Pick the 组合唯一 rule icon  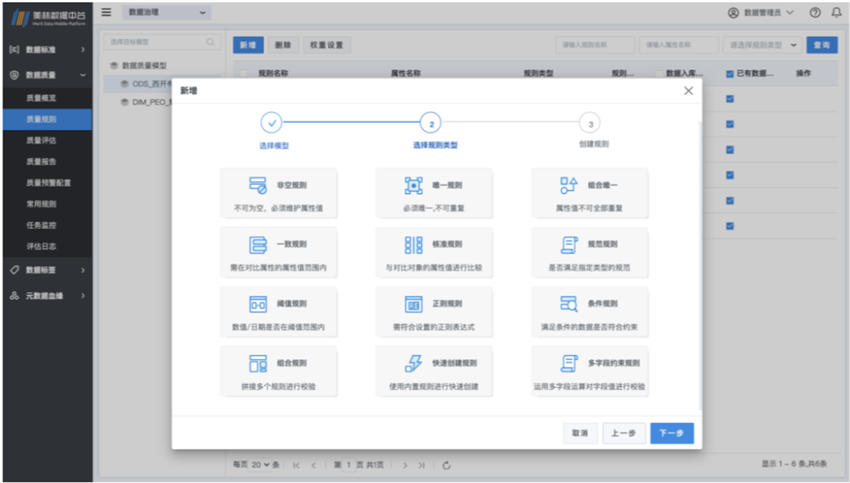point(569,186)
